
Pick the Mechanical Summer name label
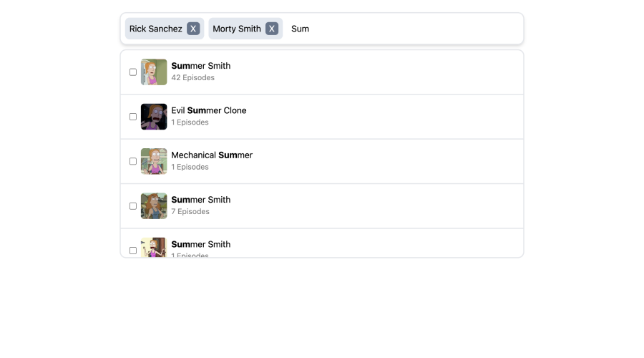(x=212, y=155)
